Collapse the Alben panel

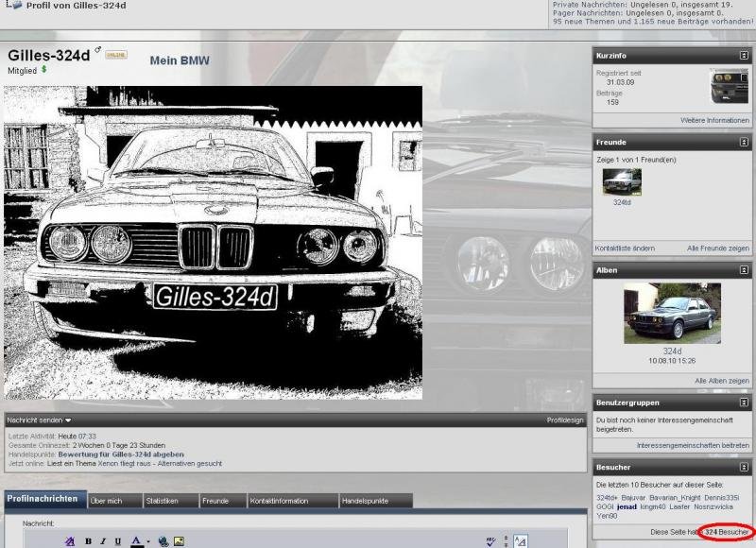click(744, 270)
